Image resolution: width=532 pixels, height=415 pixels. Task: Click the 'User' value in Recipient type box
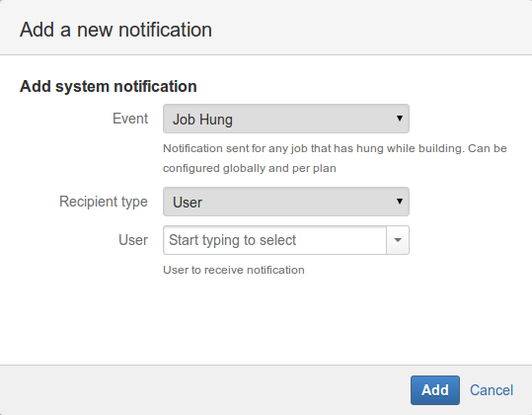point(188,203)
